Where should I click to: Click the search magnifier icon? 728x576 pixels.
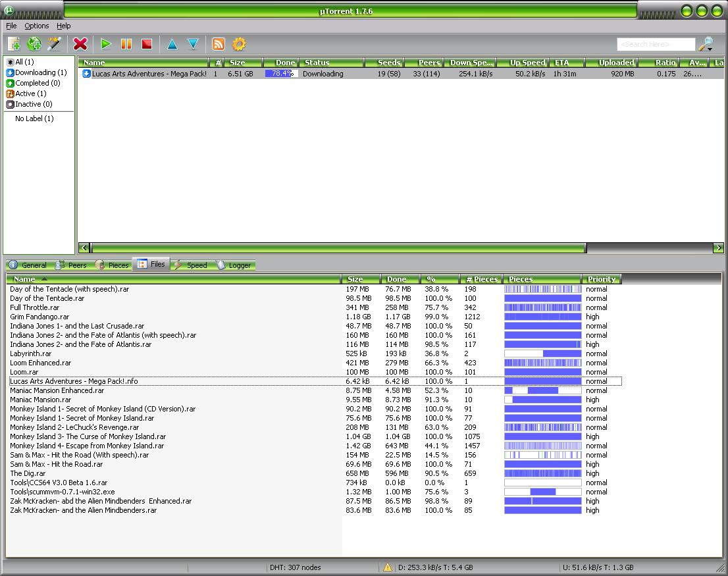tap(706, 44)
